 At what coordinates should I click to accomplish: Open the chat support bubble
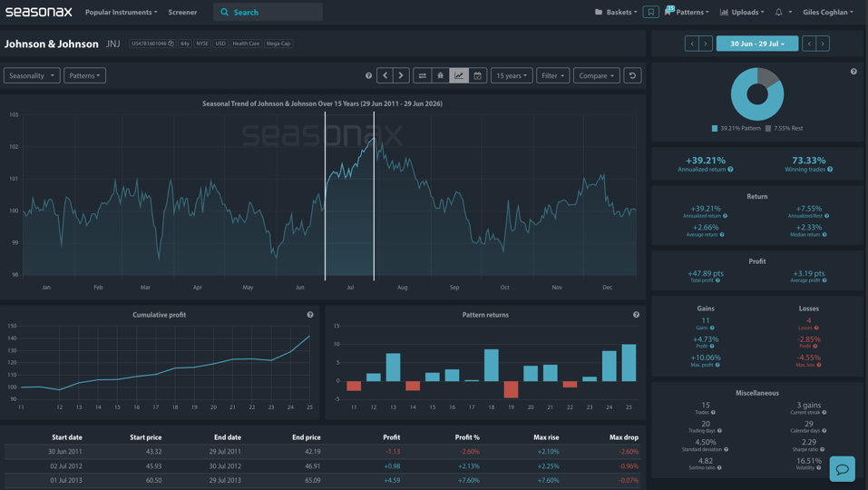842,469
